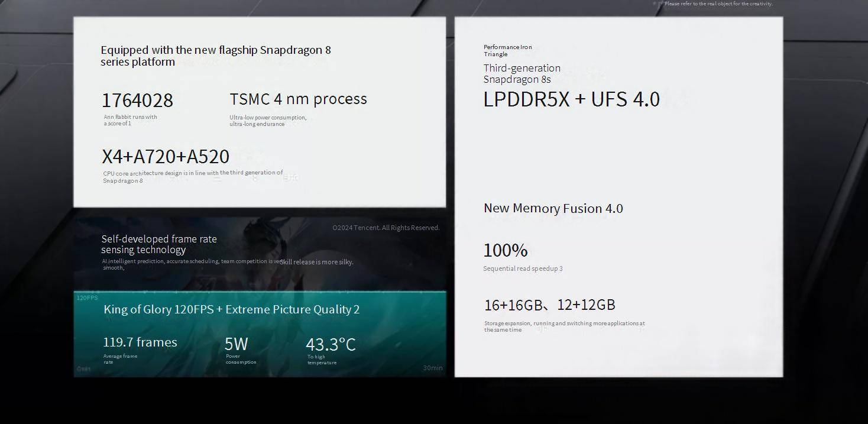
Task: Click the heading 'Equipped with the new flagship Snapdragon 8'
Action: pyautogui.click(x=216, y=56)
